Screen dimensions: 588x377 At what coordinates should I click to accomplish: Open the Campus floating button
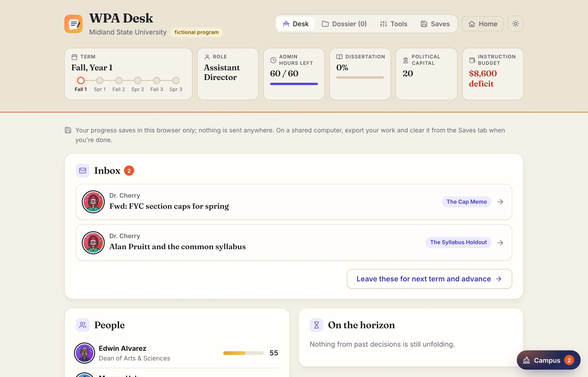click(x=548, y=360)
